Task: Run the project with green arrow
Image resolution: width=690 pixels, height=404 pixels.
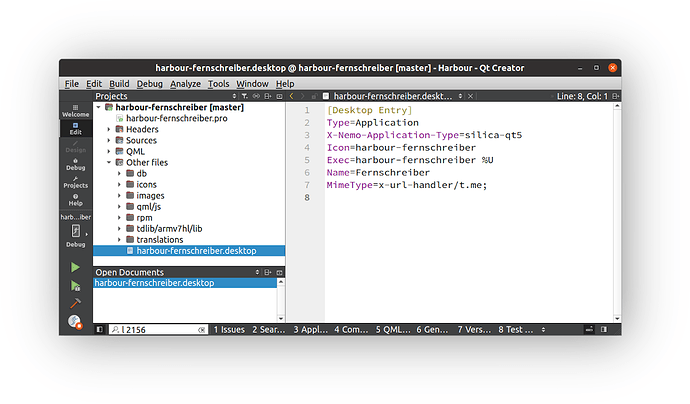Action: [75, 267]
